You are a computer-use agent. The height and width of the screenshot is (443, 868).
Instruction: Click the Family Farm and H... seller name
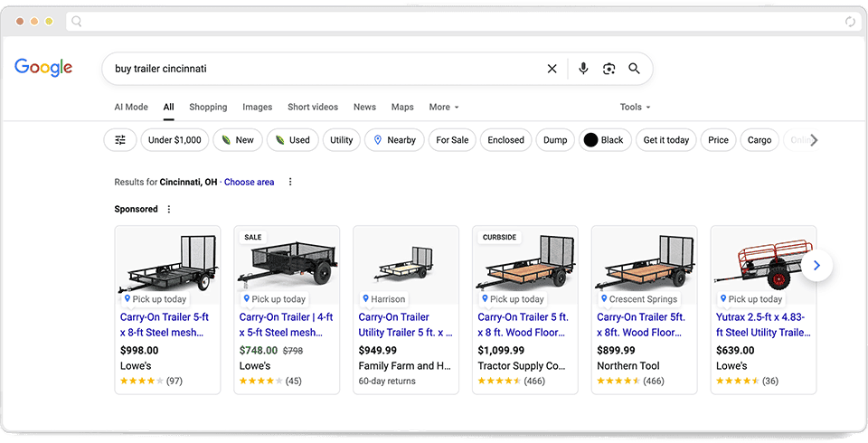(405, 365)
